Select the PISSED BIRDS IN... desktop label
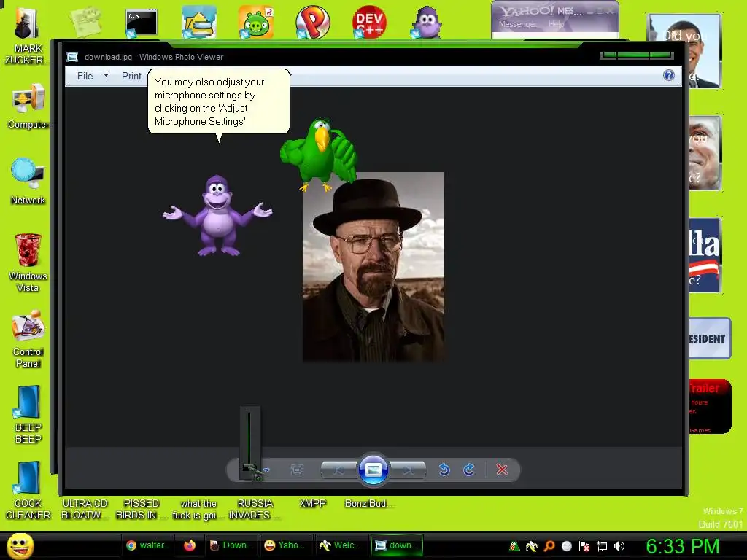 point(141,509)
